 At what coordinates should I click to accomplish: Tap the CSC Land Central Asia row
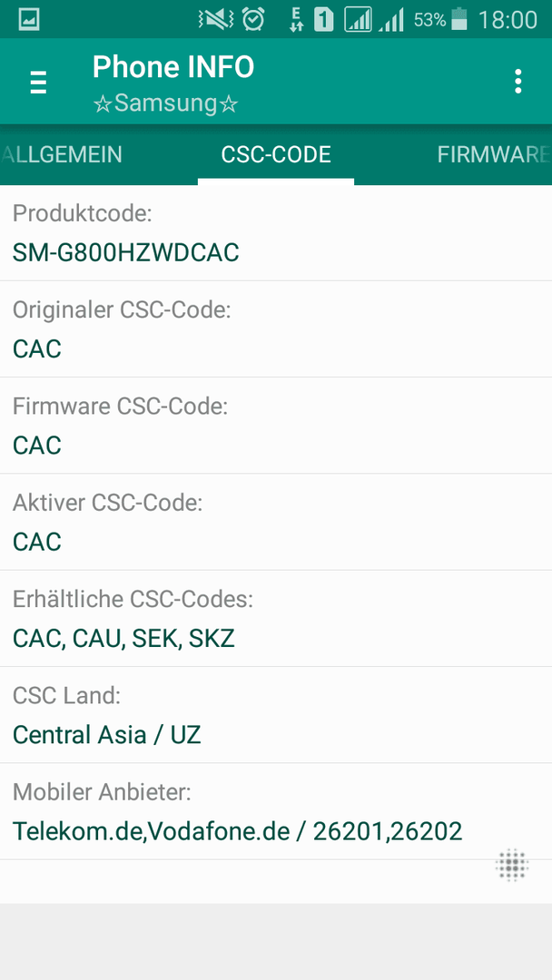(276, 714)
